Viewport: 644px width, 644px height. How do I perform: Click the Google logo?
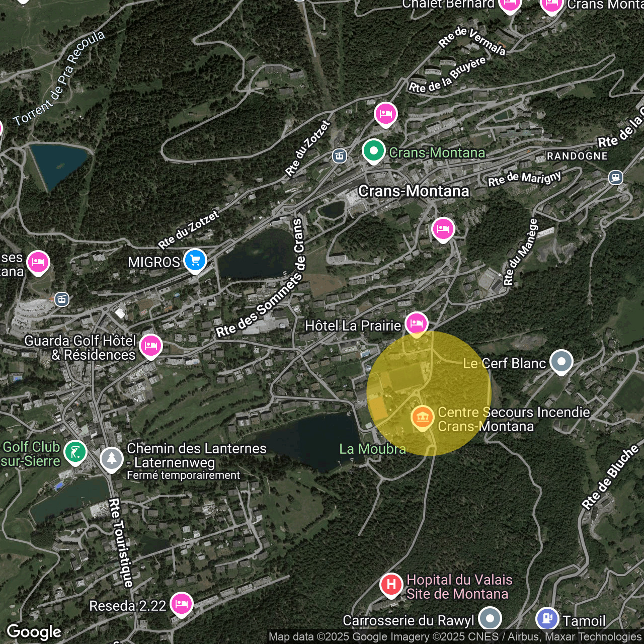tap(34, 632)
